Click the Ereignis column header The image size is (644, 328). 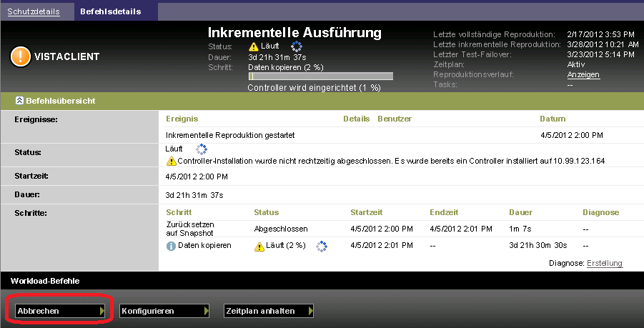(x=182, y=119)
